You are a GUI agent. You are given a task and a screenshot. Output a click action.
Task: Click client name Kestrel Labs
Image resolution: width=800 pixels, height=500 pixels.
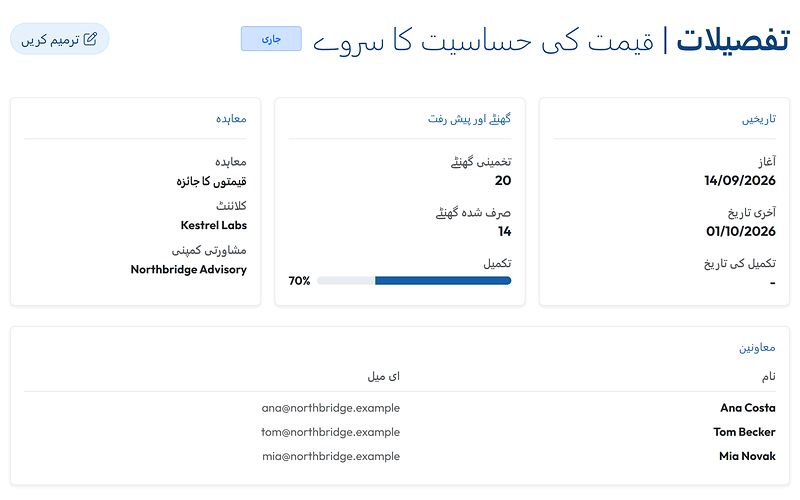pyautogui.click(x=214, y=225)
